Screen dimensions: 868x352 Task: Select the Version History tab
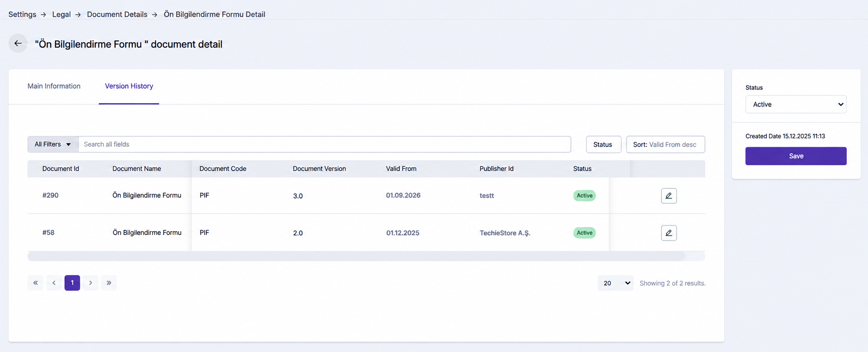point(129,86)
